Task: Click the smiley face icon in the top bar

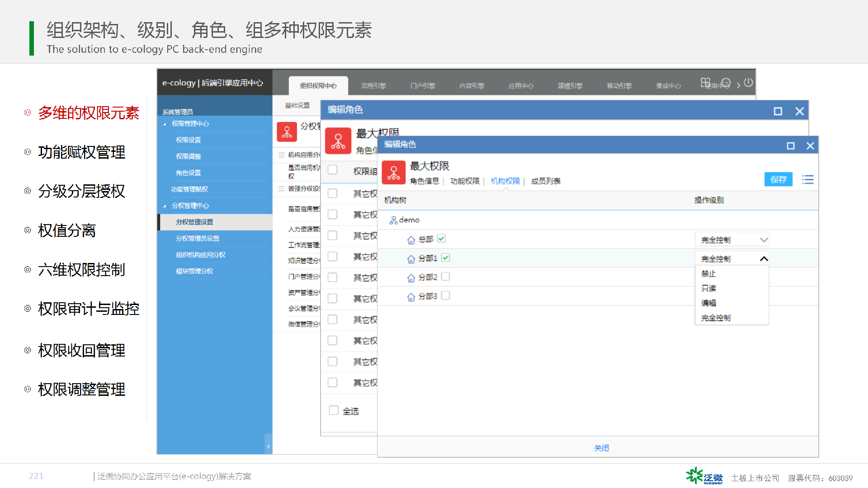Action: tap(726, 83)
